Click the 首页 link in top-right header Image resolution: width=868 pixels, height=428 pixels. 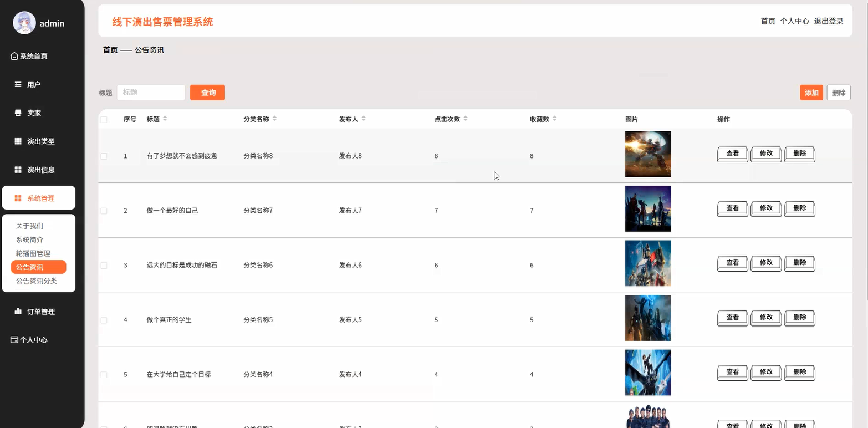tap(768, 21)
